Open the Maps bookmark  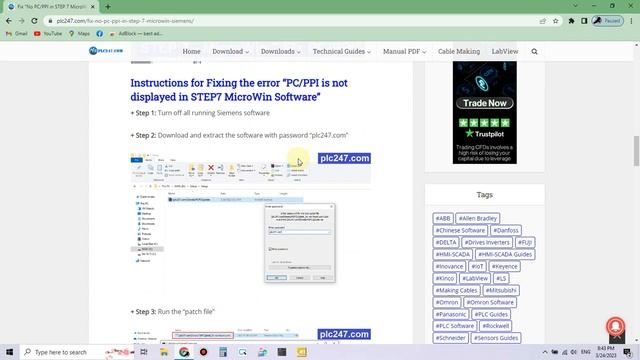[x=79, y=33]
